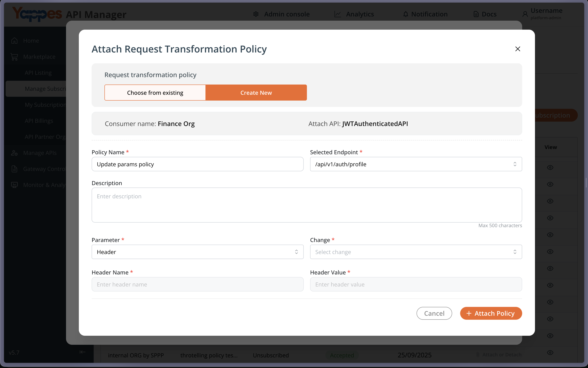The image size is (588, 368).
Task: Open the Notification bell icon
Action: coord(406,14)
